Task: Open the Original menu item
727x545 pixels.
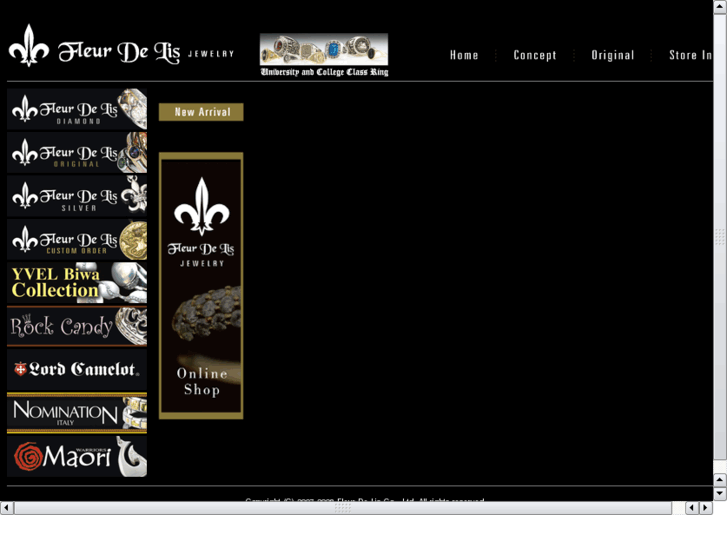Action: (612, 55)
